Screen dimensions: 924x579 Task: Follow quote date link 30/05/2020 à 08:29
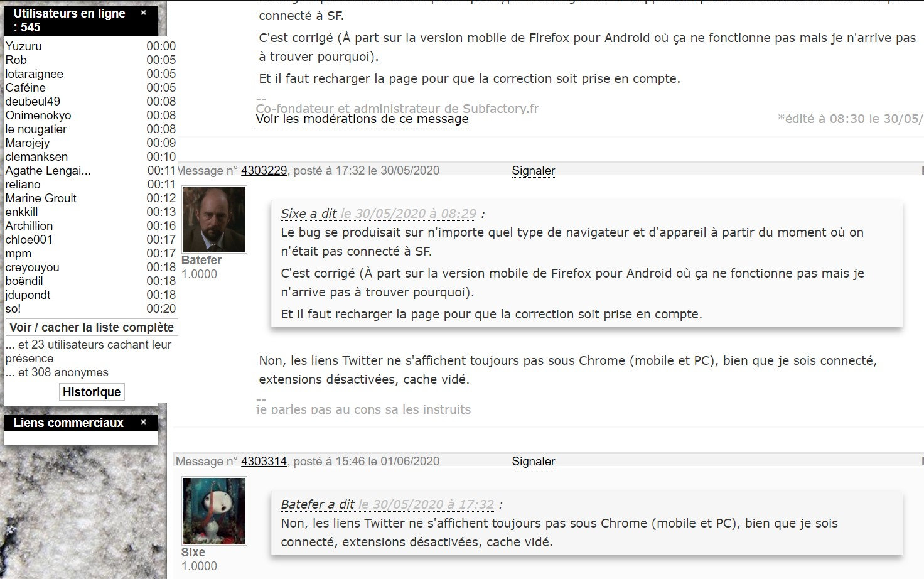[409, 214]
